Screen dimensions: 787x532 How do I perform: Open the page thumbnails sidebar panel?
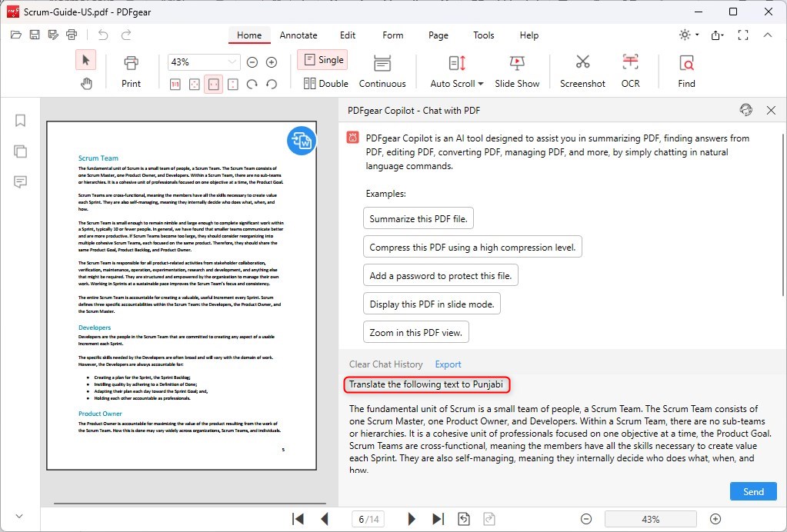pyautogui.click(x=20, y=151)
